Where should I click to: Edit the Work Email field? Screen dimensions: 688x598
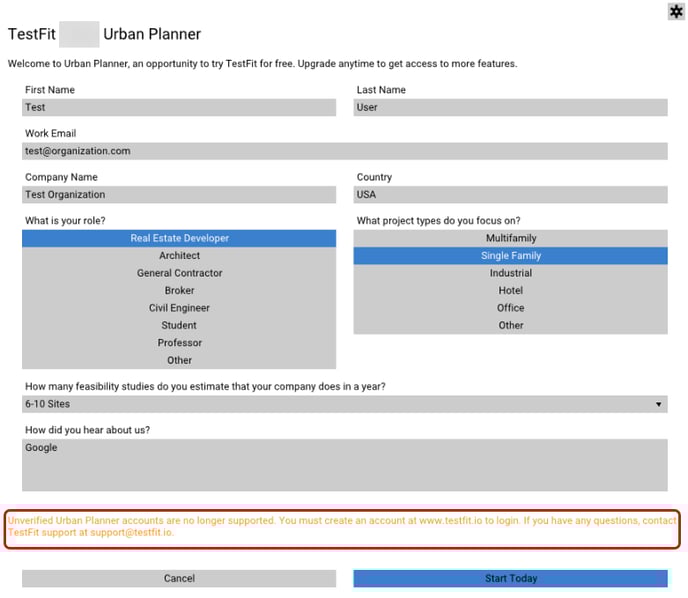click(x=345, y=151)
